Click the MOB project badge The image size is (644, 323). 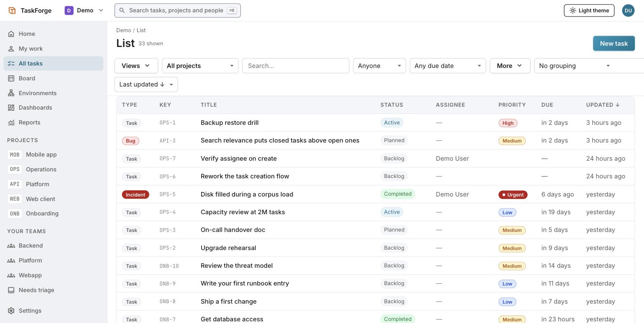14,154
